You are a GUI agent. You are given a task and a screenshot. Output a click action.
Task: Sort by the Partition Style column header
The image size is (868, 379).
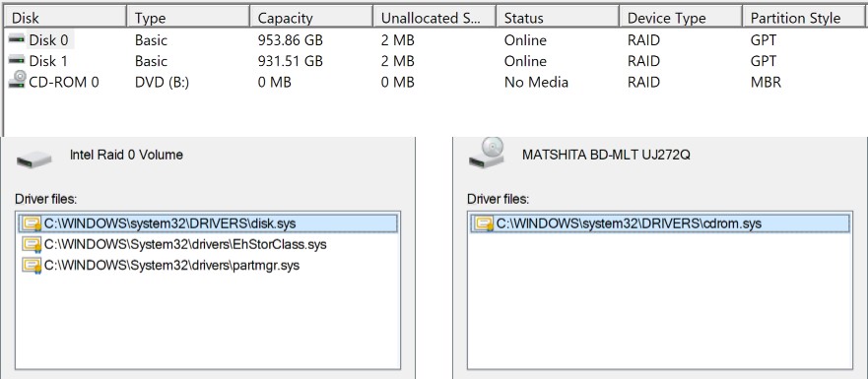coord(804,18)
